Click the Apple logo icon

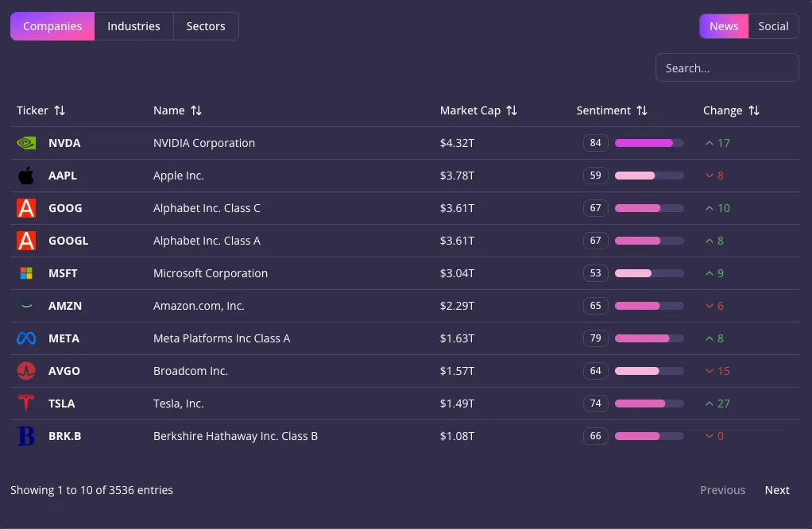tap(26, 176)
